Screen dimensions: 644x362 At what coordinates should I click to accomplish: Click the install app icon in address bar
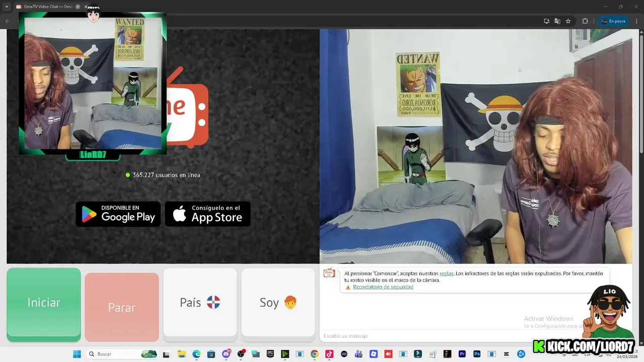pos(546,21)
